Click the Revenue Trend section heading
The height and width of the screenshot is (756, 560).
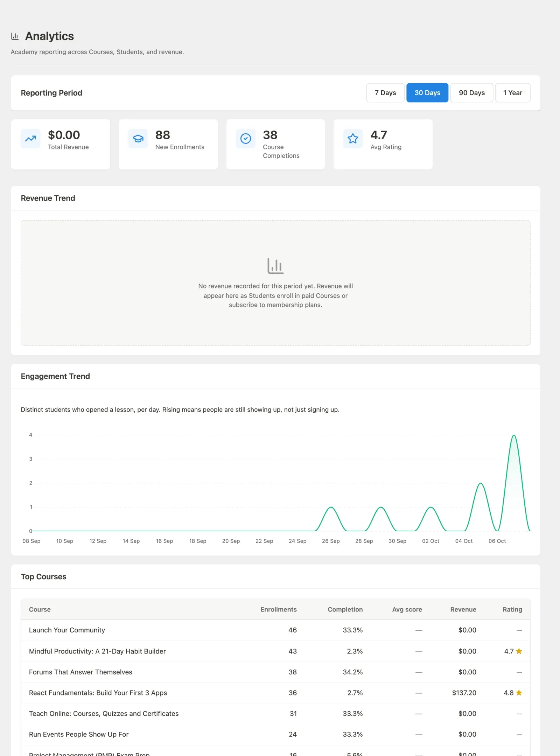point(48,198)
